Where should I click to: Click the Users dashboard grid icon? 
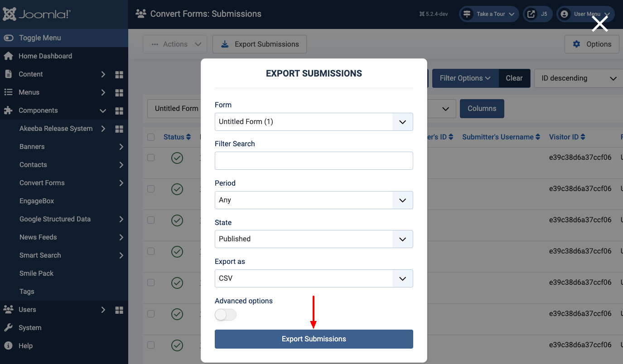point(119,310)
